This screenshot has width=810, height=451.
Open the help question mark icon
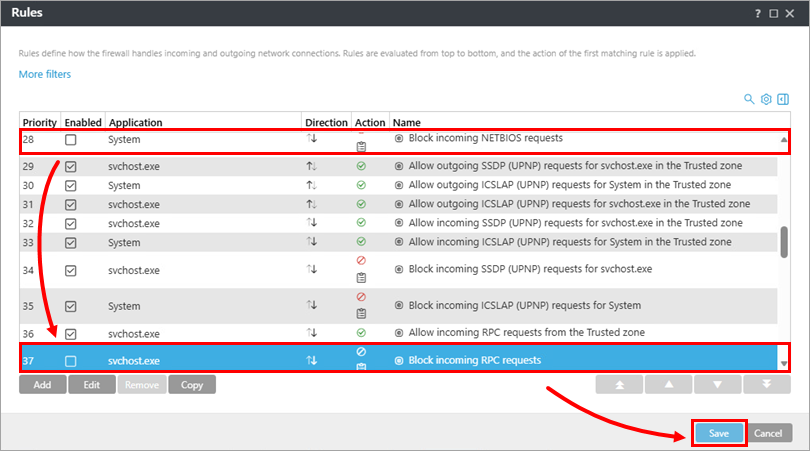click(x=758, y=13)
